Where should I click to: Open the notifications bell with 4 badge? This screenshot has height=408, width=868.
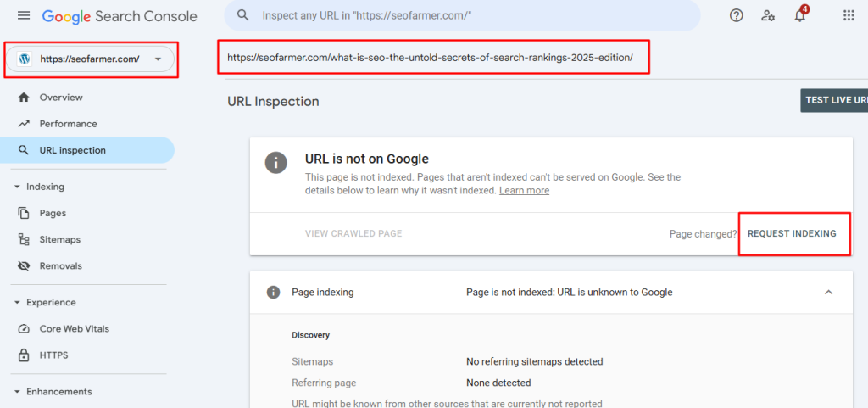point(800,14)
